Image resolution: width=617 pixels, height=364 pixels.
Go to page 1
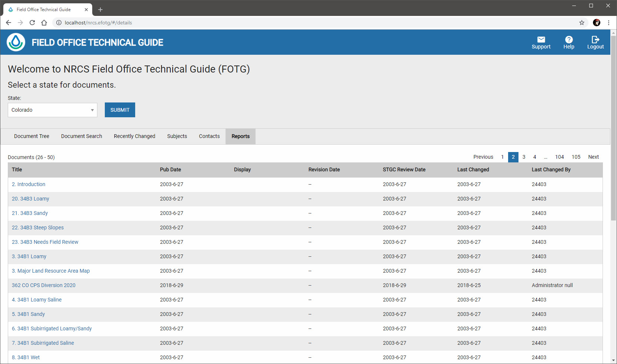tap(503, 157)
